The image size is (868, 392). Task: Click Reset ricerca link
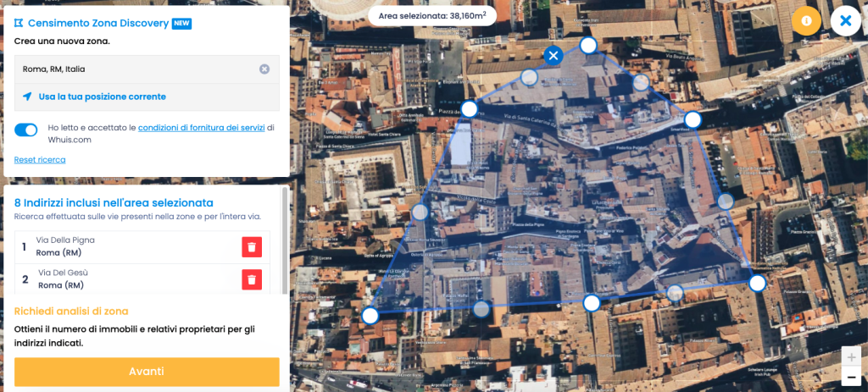click(x=40, y=160)
